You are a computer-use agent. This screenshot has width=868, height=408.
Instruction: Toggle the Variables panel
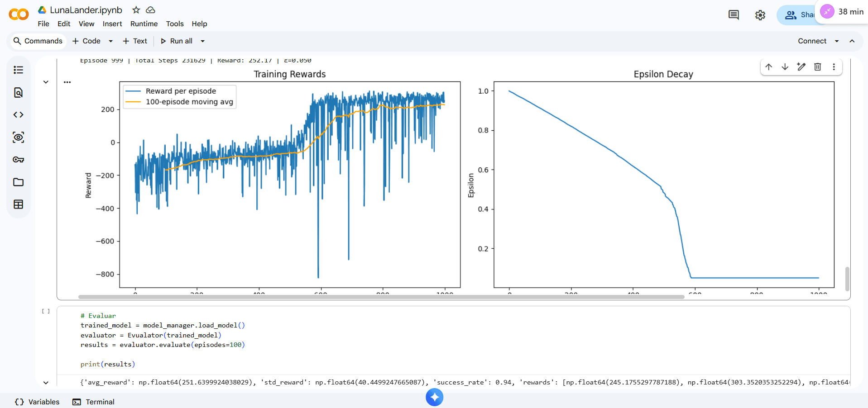[37, 402]
